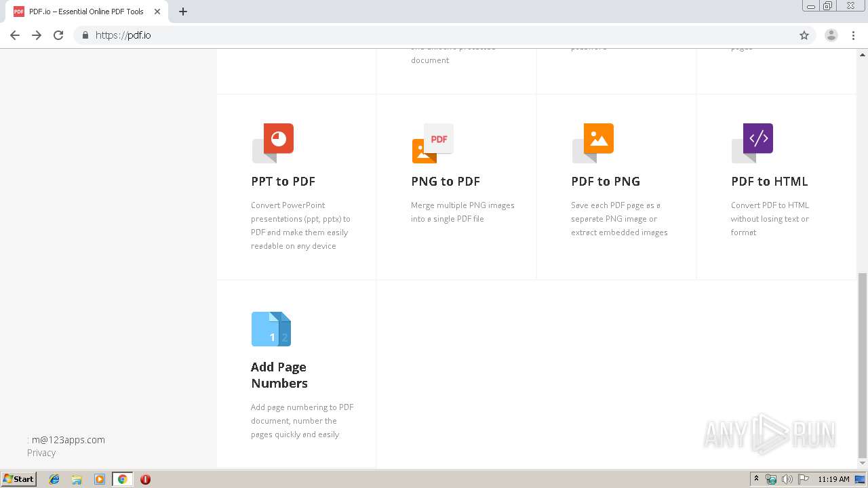This screenshot has height=488, width=868.
Task: Click the PDF to HTML heading
Action: pyautogui.click(x=770, y=181)
